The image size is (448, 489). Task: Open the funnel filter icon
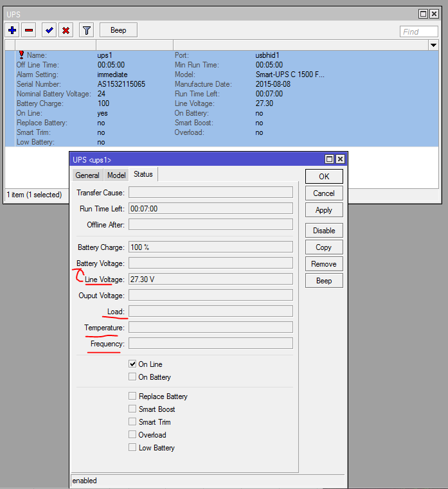pyautogui.click(x=86, y=30)
